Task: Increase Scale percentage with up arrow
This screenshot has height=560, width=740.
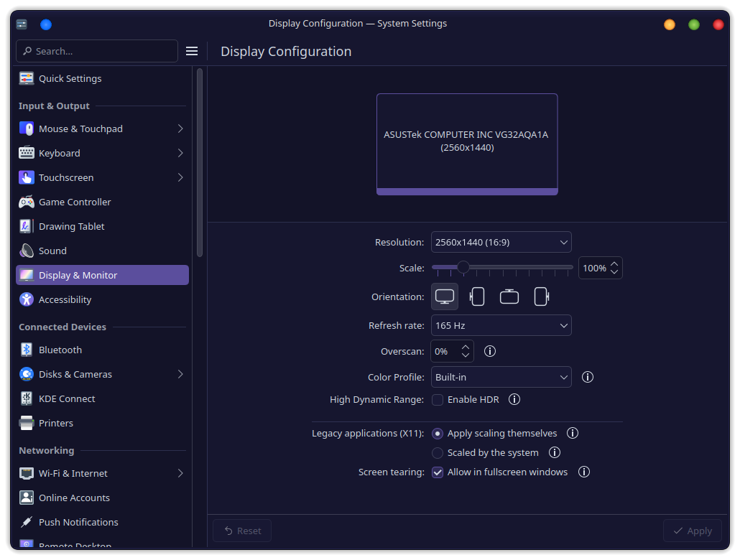Action: [614, 264]
